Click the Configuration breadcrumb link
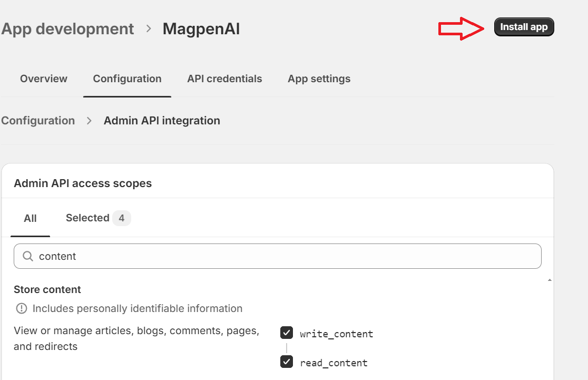The image size is (588, 380). tap(38, 121)
